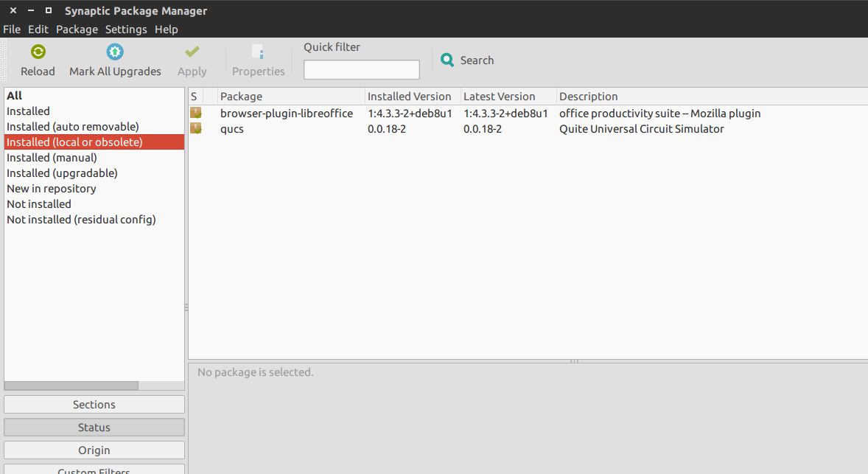The width and height of the screenshot is (868, 474).
Task: Select the All status filter
Action: (94, 96)
